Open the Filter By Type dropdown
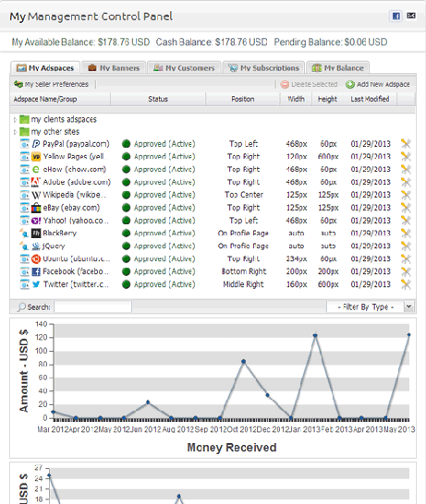Viewport: 426px width, 504px height. (371, 307)
